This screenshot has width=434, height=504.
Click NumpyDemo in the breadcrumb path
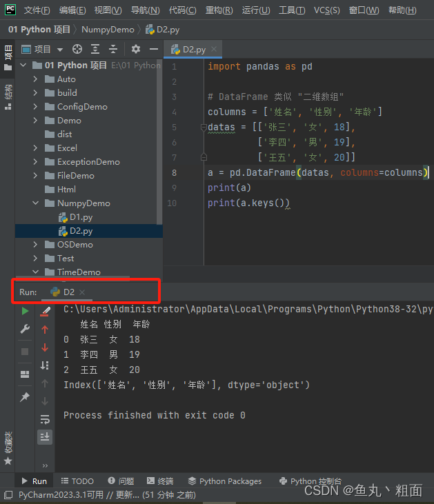[x=108, y=30]
